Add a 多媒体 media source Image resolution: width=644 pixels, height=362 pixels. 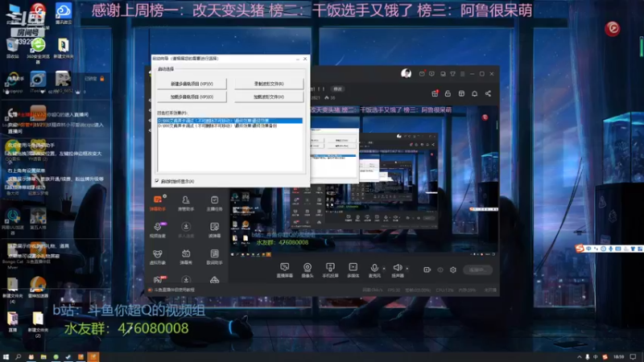(x=353, y=270)
